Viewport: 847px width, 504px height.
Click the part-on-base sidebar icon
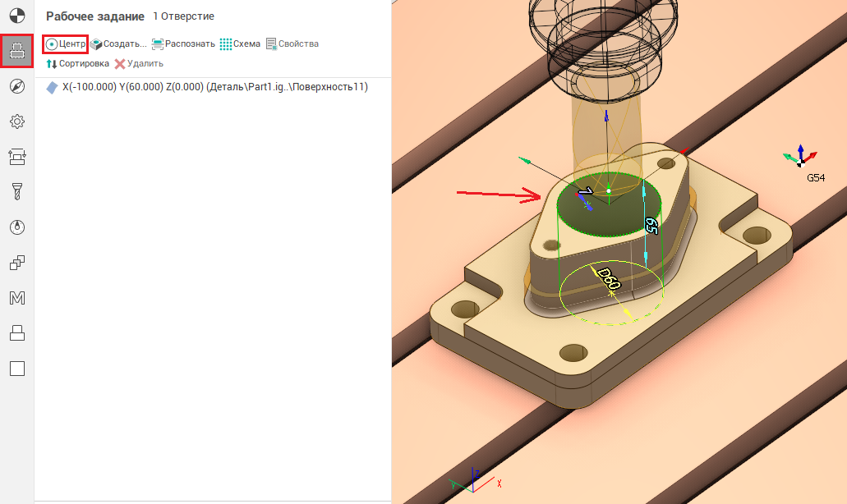(16, 333)
